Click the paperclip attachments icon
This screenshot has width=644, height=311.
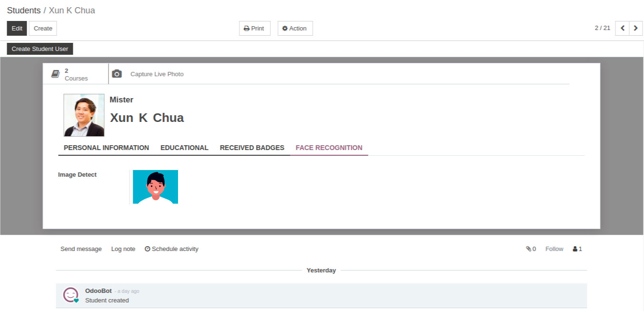coord(528,249)
